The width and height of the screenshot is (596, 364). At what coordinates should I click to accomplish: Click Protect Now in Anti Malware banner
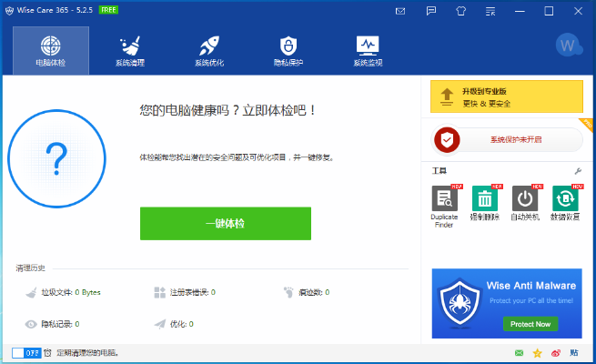(x=530, y=324)
